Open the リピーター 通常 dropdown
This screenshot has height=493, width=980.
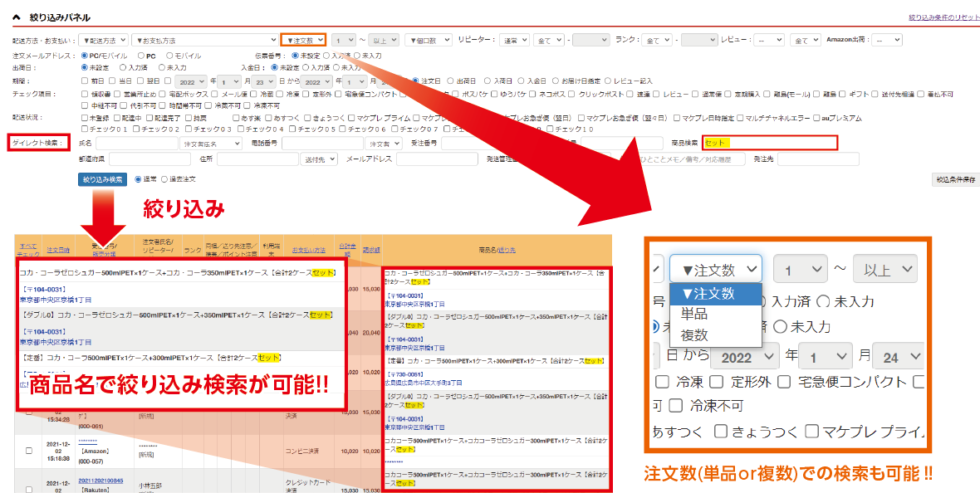(514, 40)
